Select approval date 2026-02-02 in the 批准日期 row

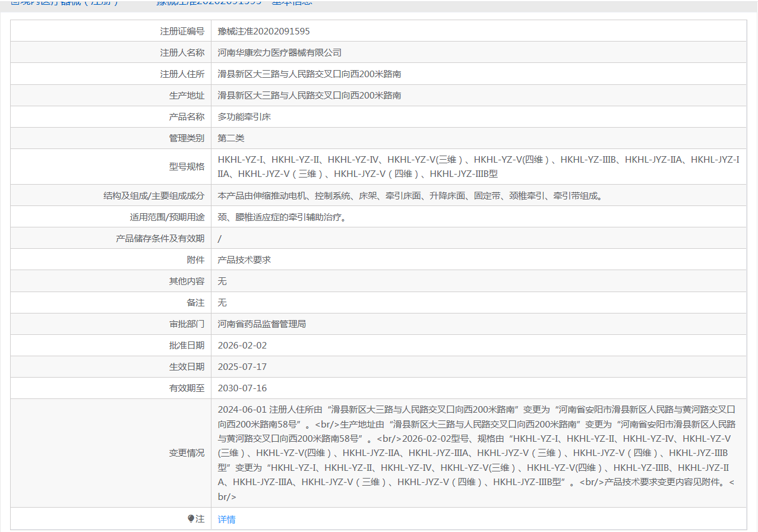[242, 346]
